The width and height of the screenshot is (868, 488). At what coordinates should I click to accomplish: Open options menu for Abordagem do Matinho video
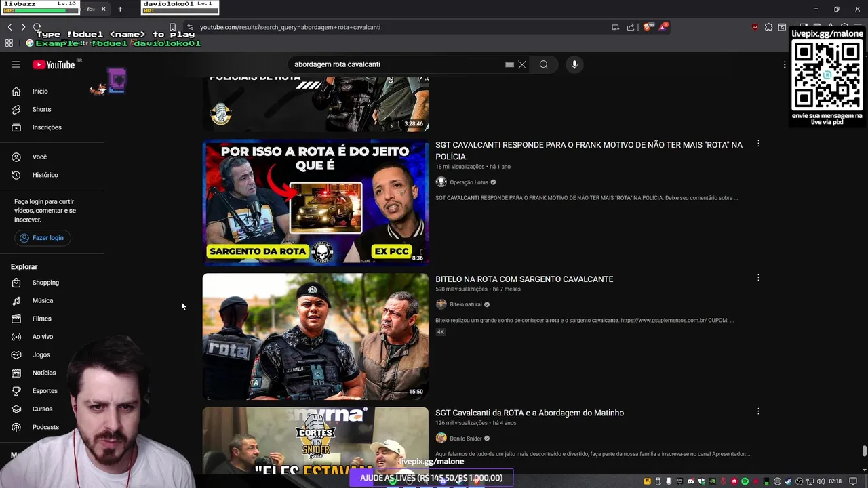tap(758, 411)
